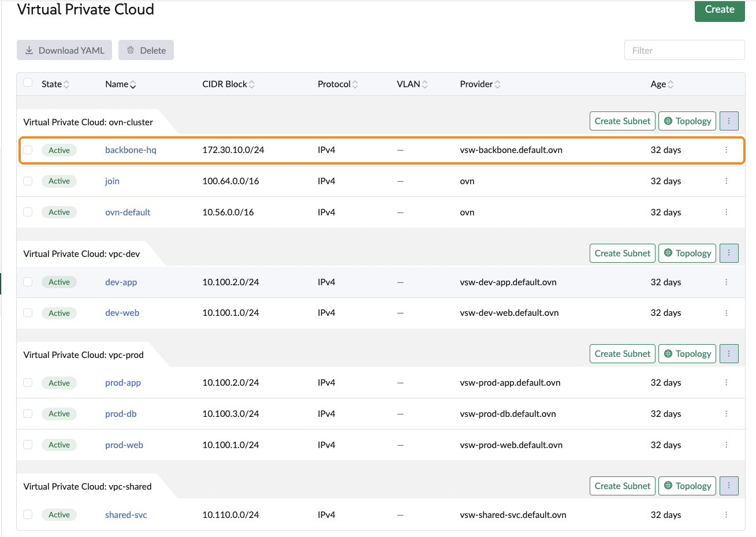The width and height of the screenshot is (756, 537).
Task: Create Subnet in ovn-cluster VPC
Action: tap(623, 121)
